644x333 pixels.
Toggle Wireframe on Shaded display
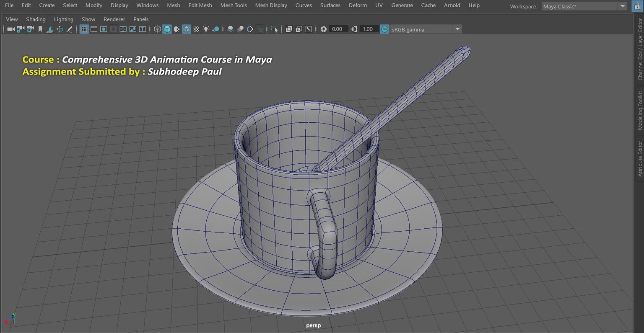point(186,29)
